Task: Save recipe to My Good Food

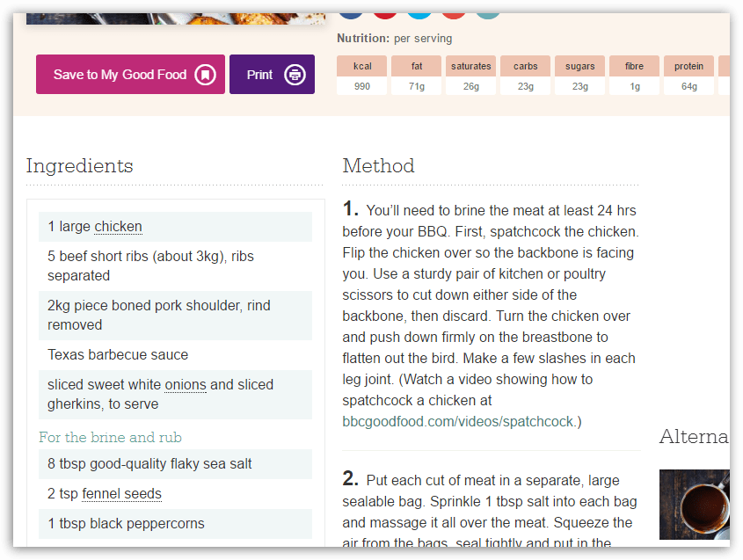Action: click(120, 75)
